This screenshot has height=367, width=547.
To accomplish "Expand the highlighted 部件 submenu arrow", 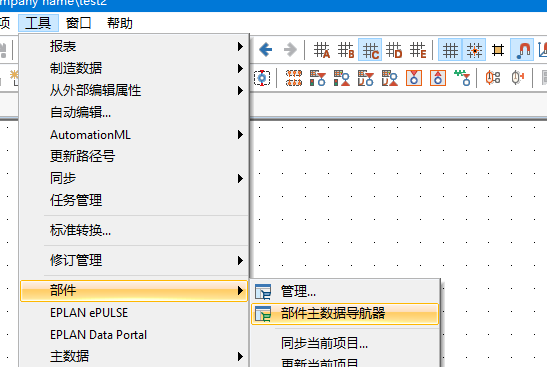I will pyautogui.click(x=240, y=291).
